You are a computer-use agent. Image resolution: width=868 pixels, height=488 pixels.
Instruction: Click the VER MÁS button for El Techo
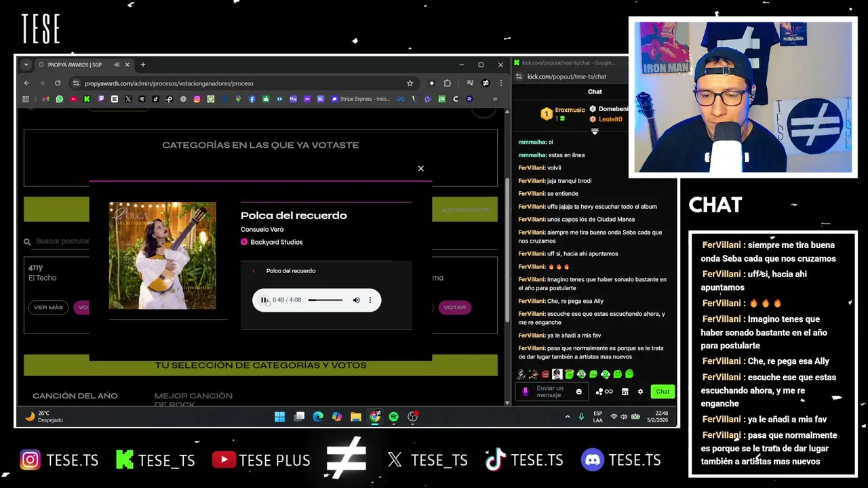click(x=48, y=307)
